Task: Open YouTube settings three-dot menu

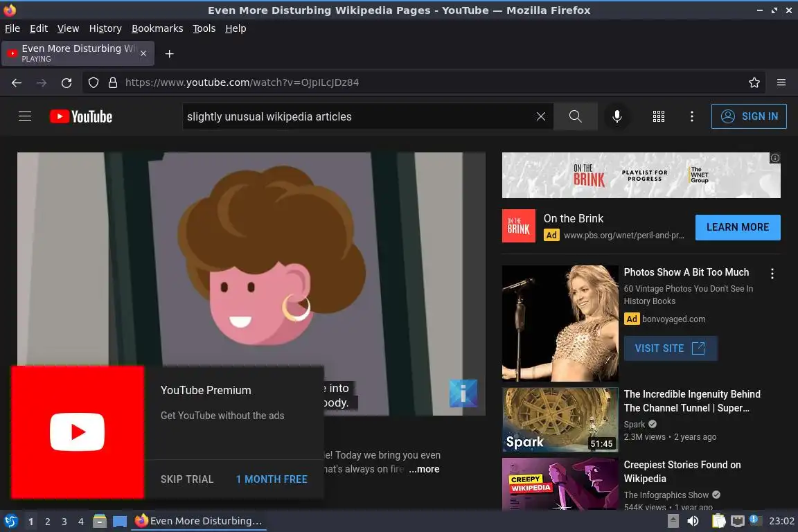Action: click(691, 116)
